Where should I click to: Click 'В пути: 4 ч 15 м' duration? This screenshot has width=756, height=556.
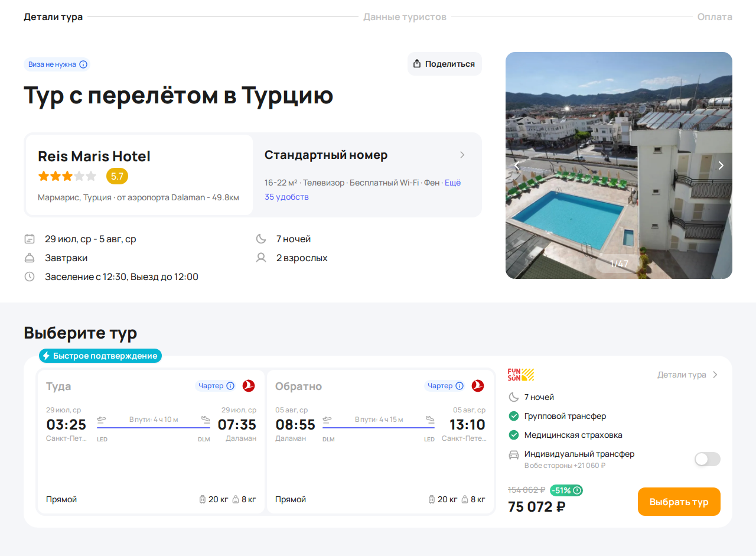pyautogui.click(x=379, y=420)
